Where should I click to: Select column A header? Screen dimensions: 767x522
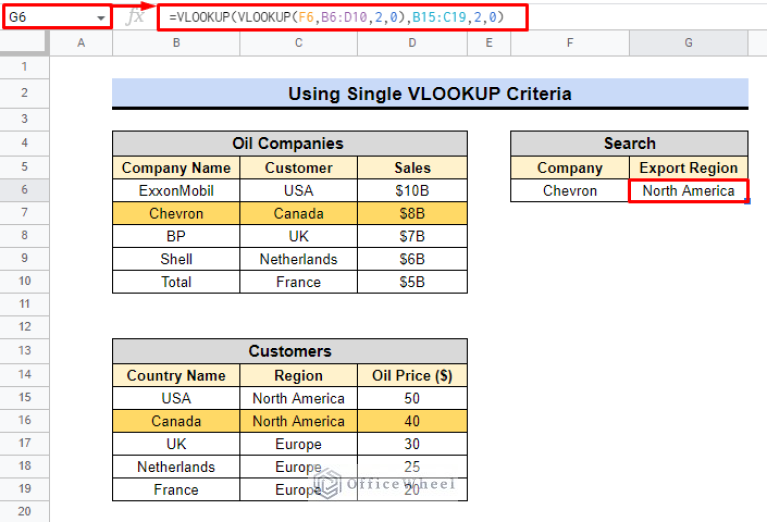(x=81, y=43)
